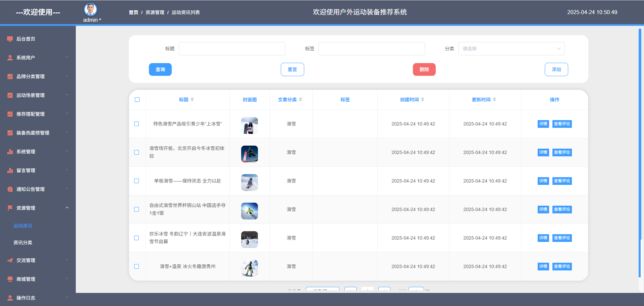The height and width of the screenshot is (306, 644).
Task: Open the admin user dropdown menu
Action: (92, 20)
